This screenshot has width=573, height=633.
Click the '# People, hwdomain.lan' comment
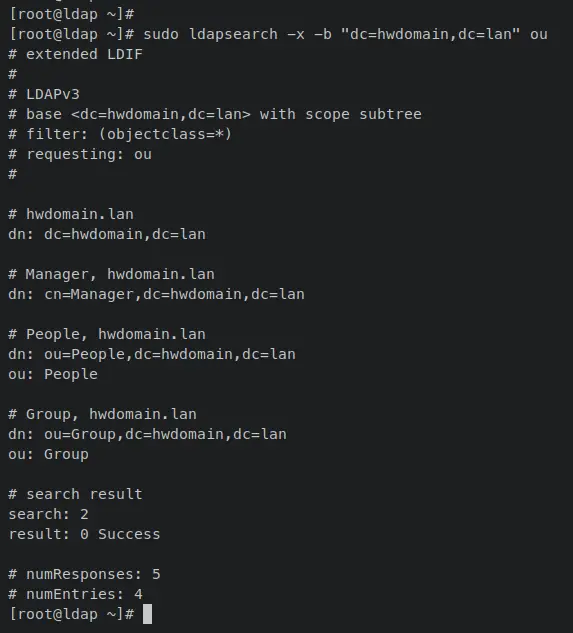coord(107,334)
